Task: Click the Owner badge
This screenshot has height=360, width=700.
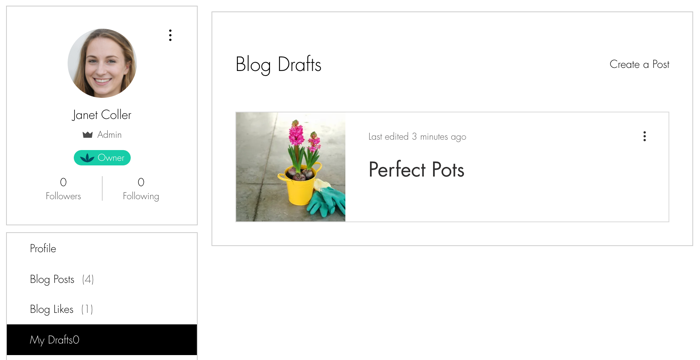Action: click(x=102, y=158)
